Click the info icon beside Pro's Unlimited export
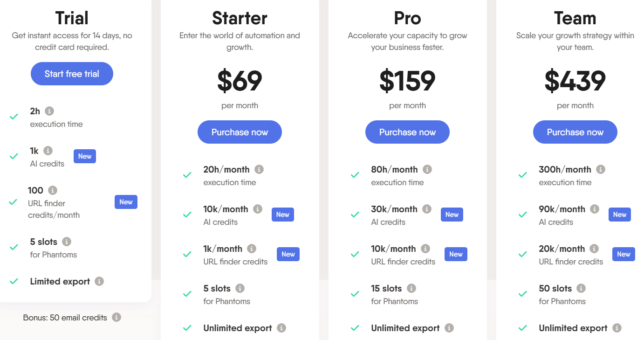The height and width of the screenshot is (340, 644). (x=449, y=328)
